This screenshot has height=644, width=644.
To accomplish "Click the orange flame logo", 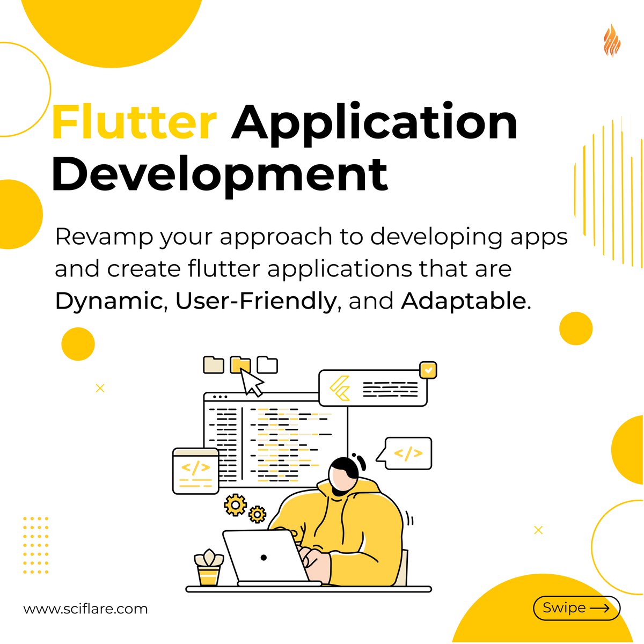I will 612,40.
